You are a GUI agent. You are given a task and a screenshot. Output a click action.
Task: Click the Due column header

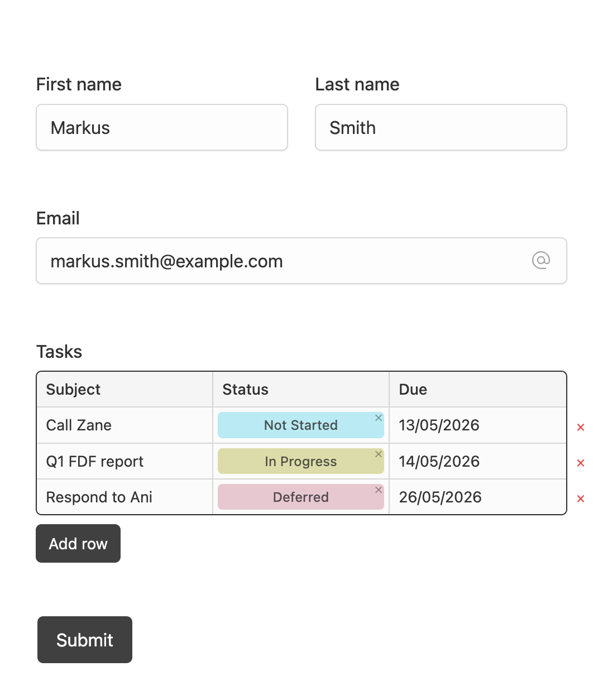(x=478, y=389)
